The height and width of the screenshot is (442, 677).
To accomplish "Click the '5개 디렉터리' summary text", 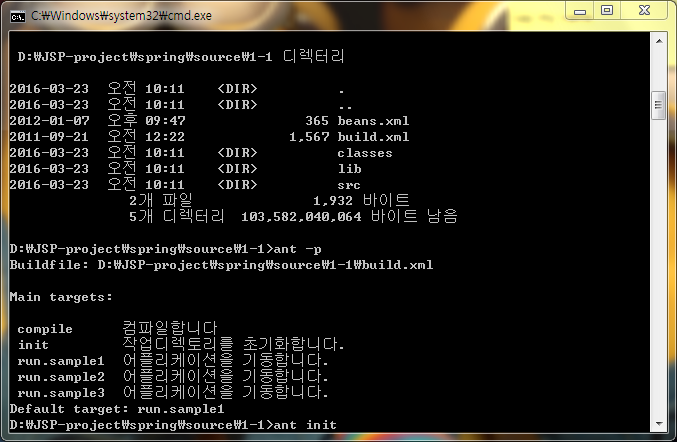I will pos(177,216).
